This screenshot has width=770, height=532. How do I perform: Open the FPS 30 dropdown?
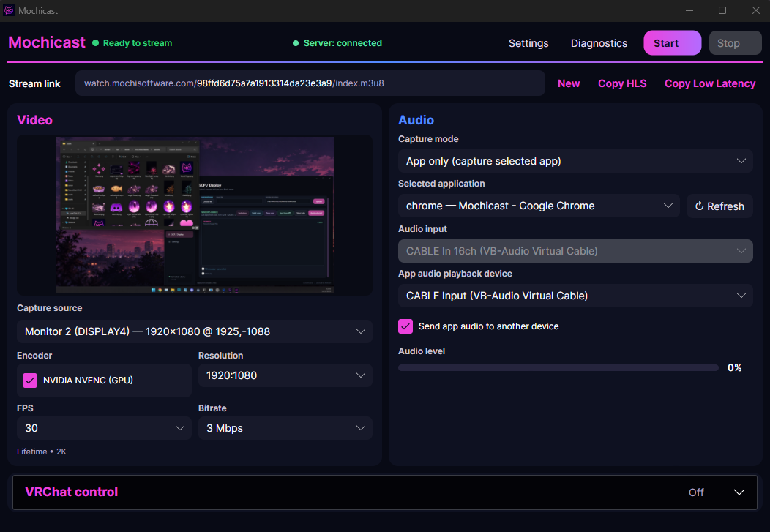[104, 428]
